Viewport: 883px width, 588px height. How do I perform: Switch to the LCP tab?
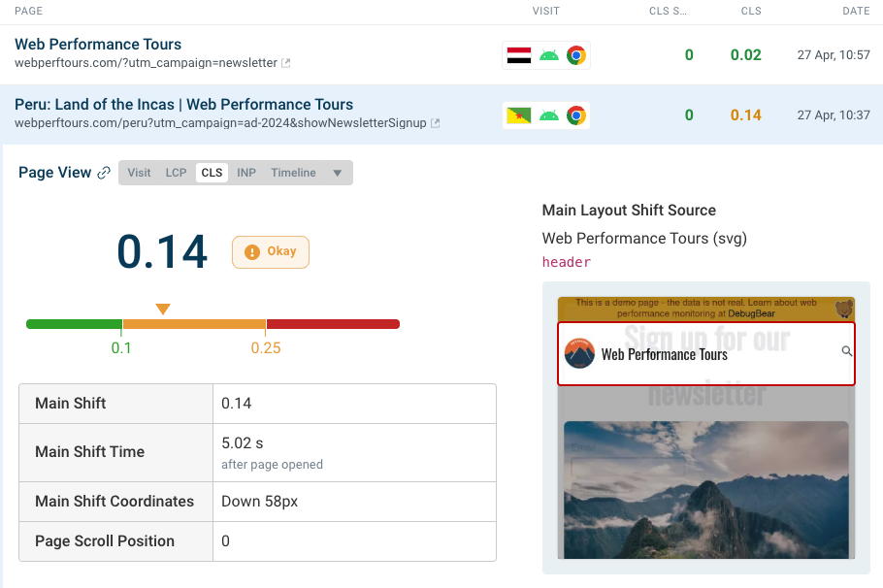click(176, 173)
